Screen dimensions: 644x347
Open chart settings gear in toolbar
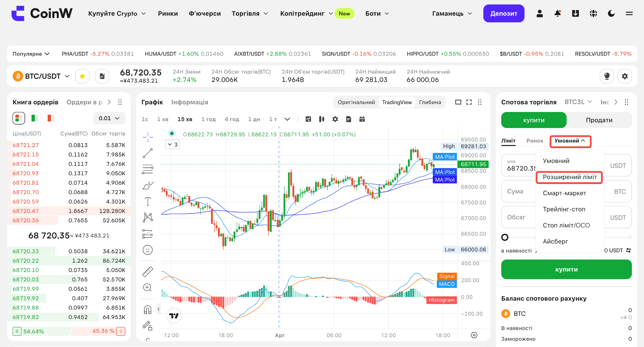pyautogui.click(x=335, y=119)
